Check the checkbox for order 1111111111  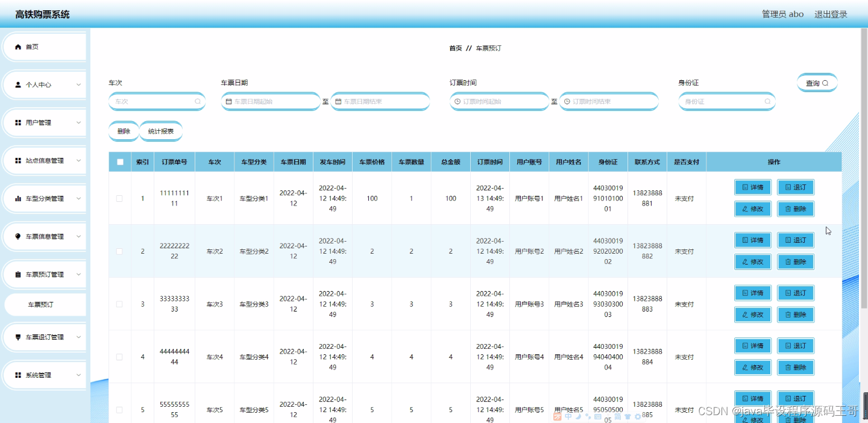(119, 198)
